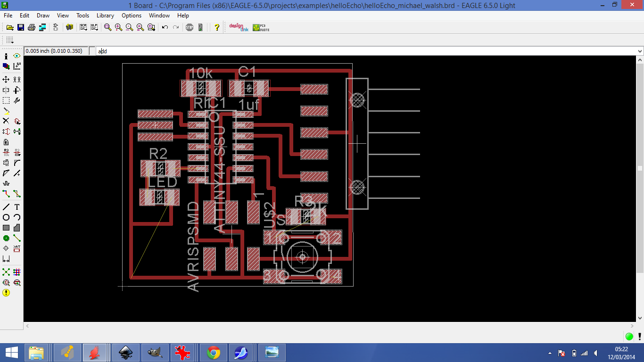Switch to schematic editor view
Screen dimensions: 644x362
click(x=56, y=27)
